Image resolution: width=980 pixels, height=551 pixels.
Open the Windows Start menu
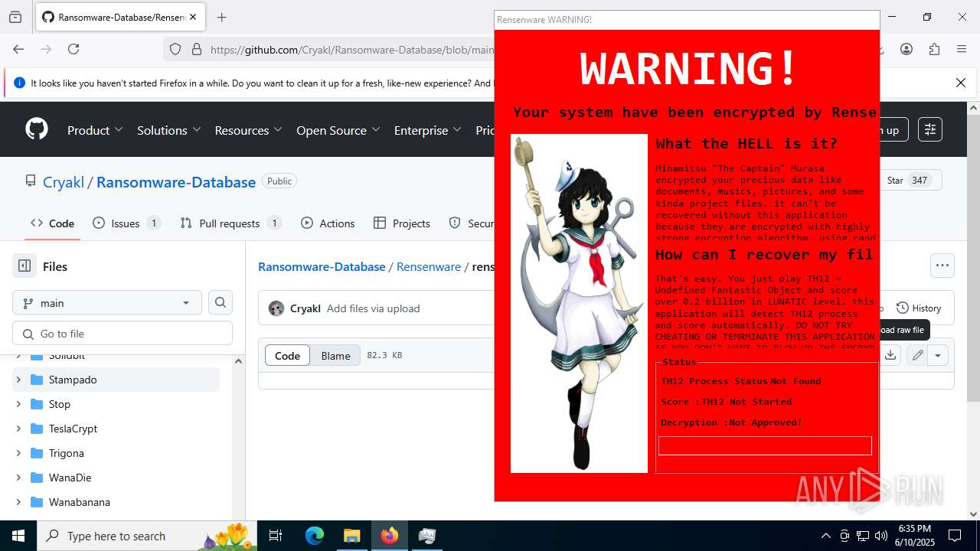click(18, 536)
